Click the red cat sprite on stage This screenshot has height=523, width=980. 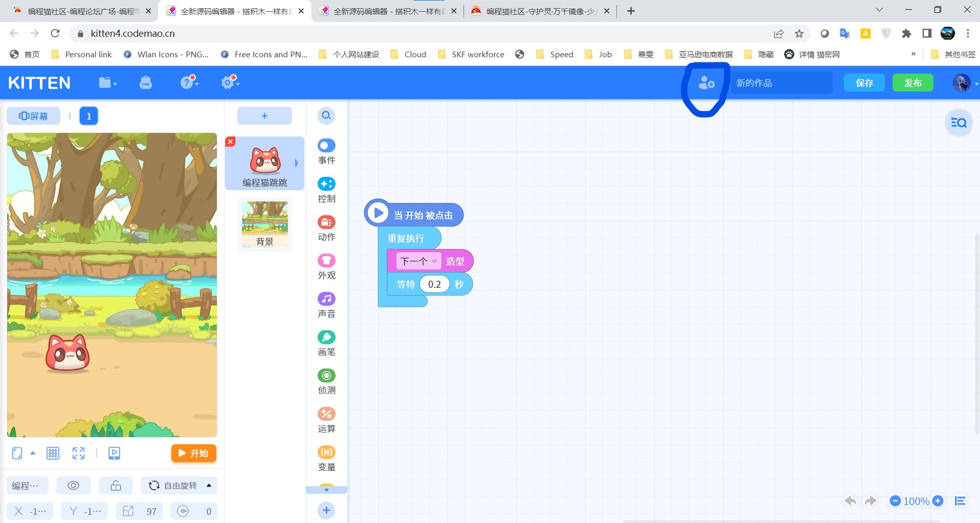tap(68, 353)
